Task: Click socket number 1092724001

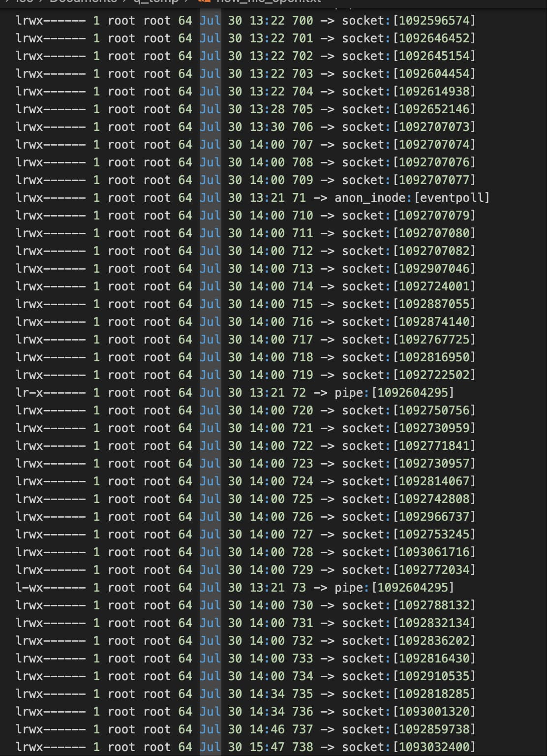Action: (434, 286)
